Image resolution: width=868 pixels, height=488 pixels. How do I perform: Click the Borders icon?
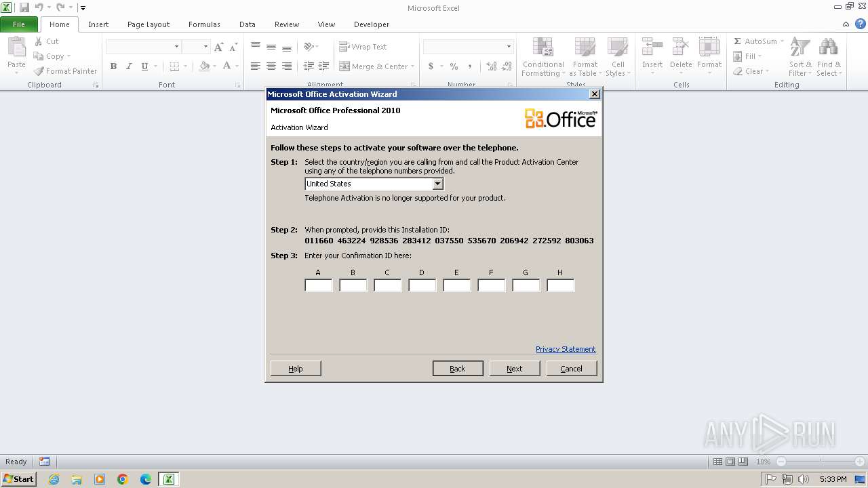point(174,66)
